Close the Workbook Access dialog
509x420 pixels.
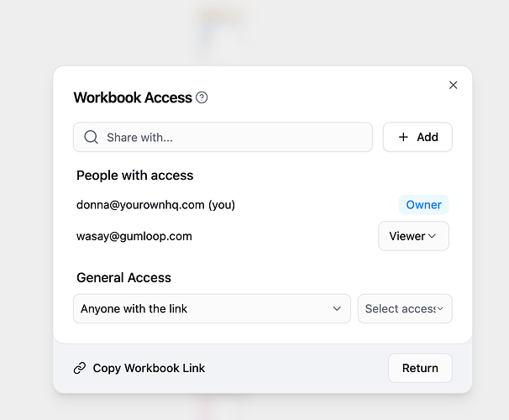click(454, 85)
